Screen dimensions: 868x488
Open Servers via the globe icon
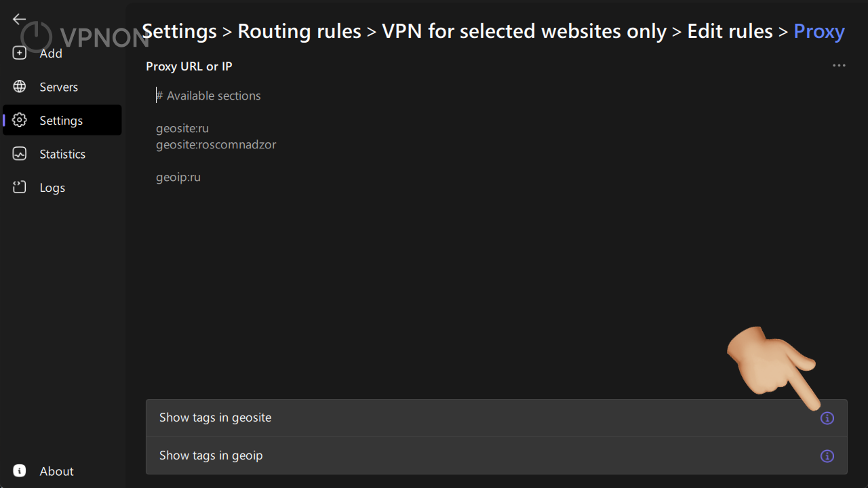(20, 87)
